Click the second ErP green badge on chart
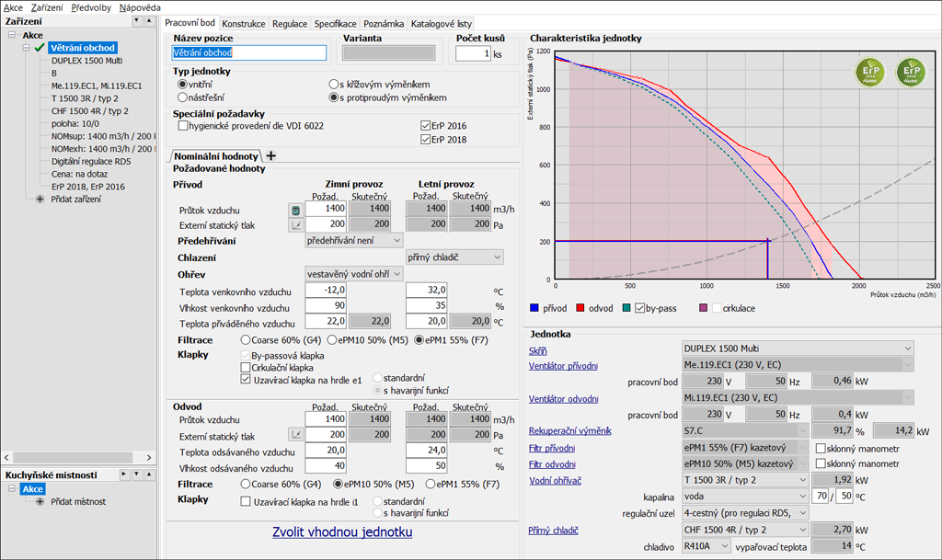The image size is (942, 560). point(911,72)
